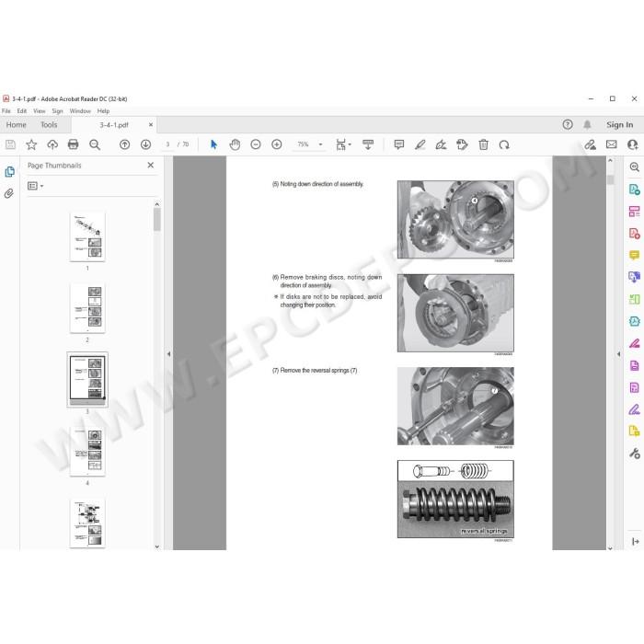Add a sticky note comment
644x644 pixels.
click(x=398, y=144)
